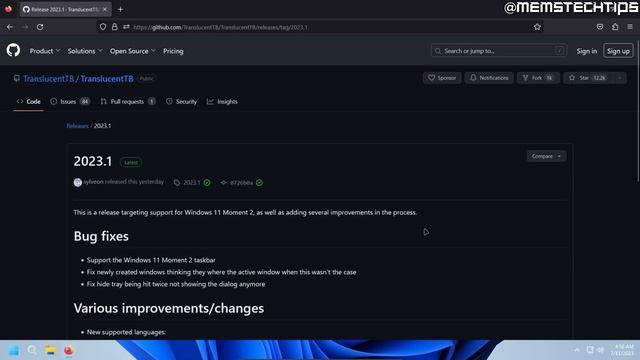Open the Windows Start menu
The image size is (640, 360).
click(x=13, y=350)
